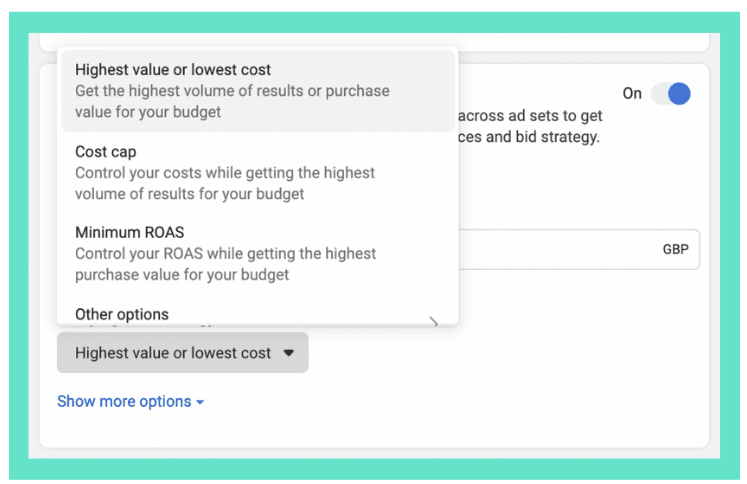Choose the Cost cap bid strategy

pyautogui.click(x=257, y=172)
